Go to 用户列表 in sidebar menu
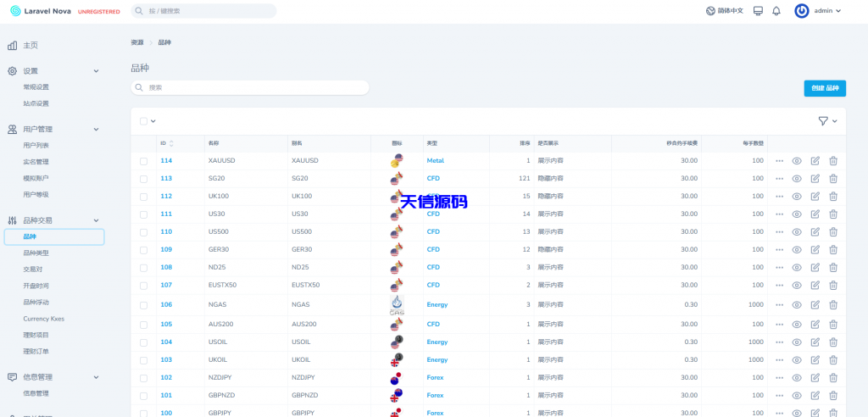868x417 pixels. click(36, 145)
